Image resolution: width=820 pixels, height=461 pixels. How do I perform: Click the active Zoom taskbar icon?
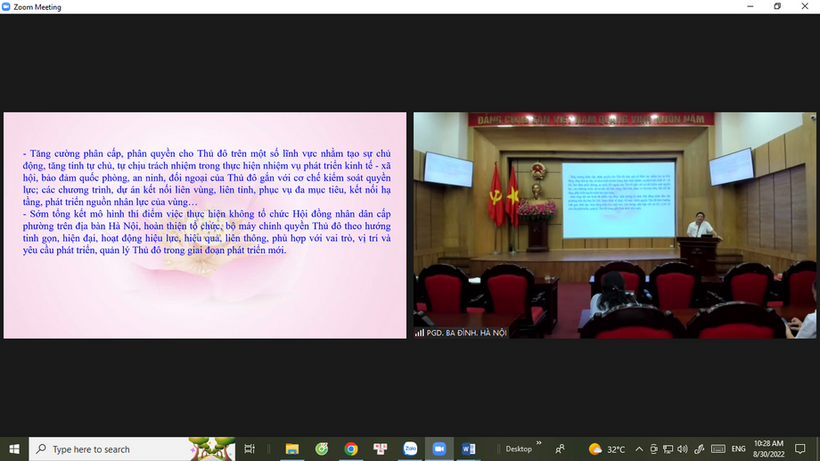click(x=438, y=449)
